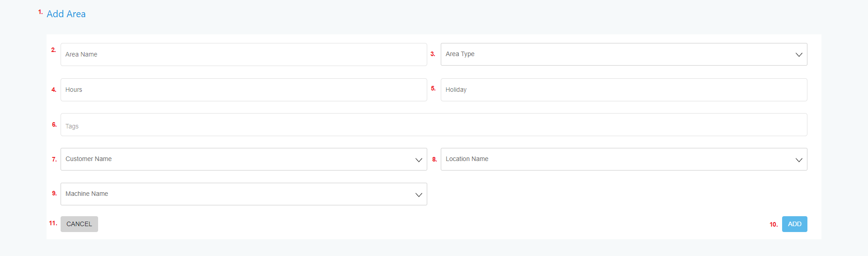The height and width of the screenshot is (256, 868).
Task: Click the Area Name input field
Action: [244, 54]
